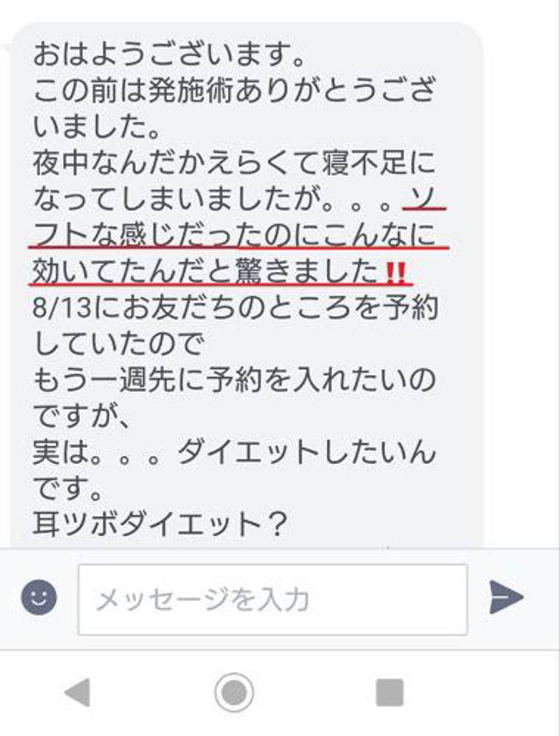Tap the Android home circle button
The height and width of the screenshot is (736, 560).
tap(234, 692)
